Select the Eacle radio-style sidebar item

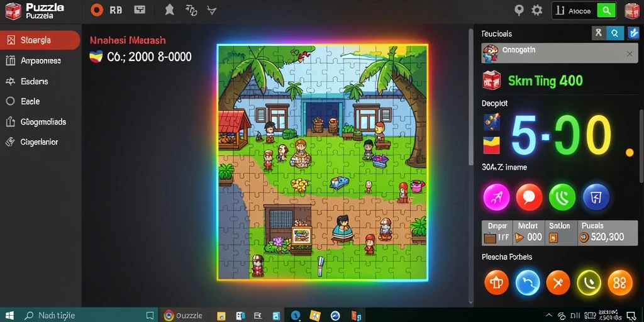click(40, 101)
